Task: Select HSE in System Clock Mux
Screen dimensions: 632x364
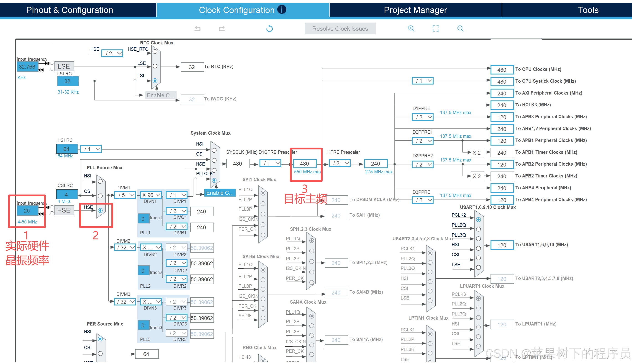Action: tap(214, 170)
